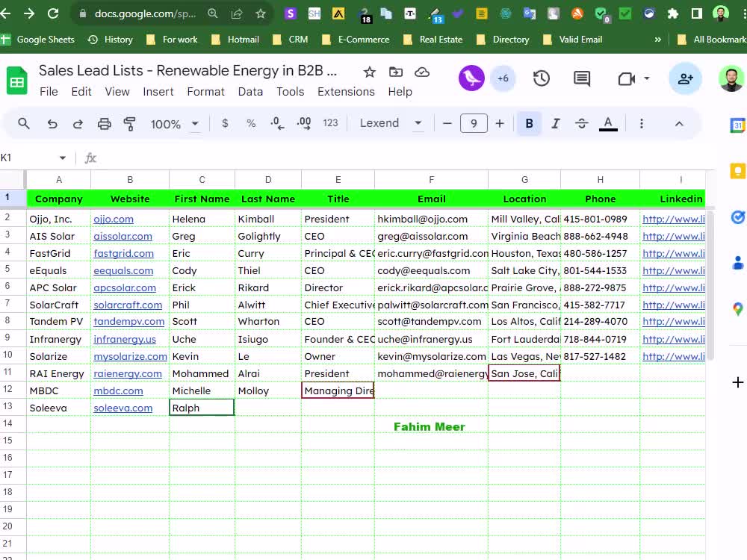The height and width of the screenshot is (560, 747).
Task: Open the Real Estate bookmarks folder
Action: point(433,40)
